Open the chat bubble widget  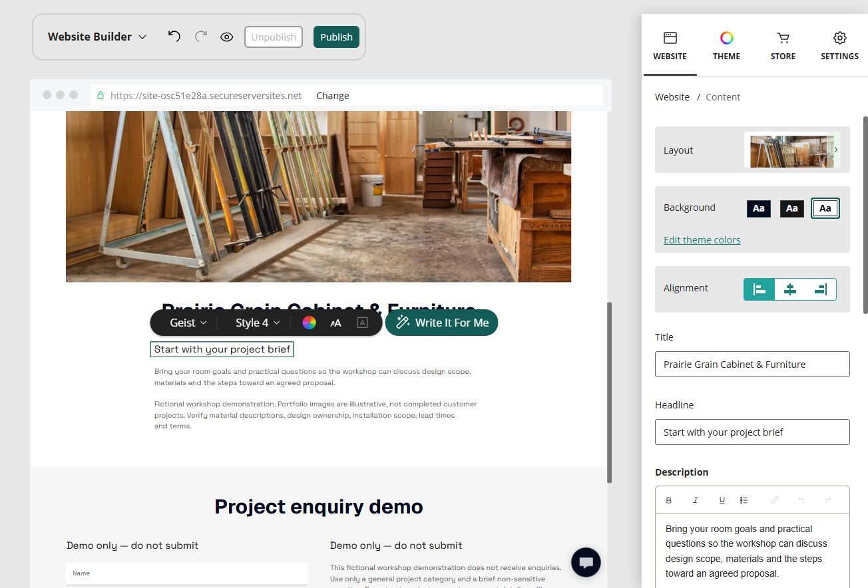tap(586, 563)
